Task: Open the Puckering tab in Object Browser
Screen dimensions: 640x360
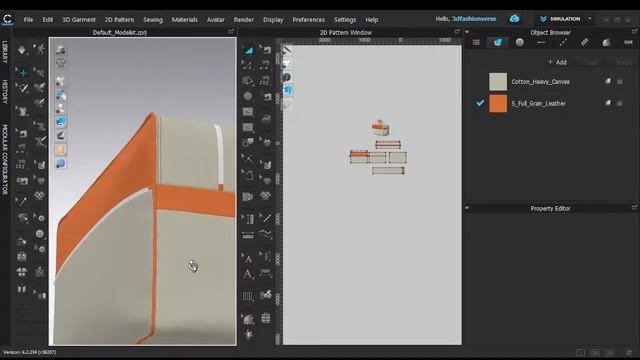Action: 584,42
